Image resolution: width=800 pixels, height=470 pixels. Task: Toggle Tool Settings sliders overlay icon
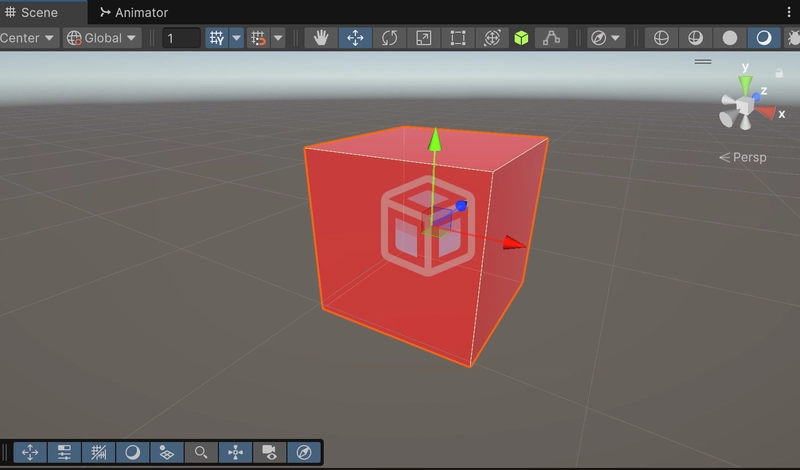pos(64,452)
